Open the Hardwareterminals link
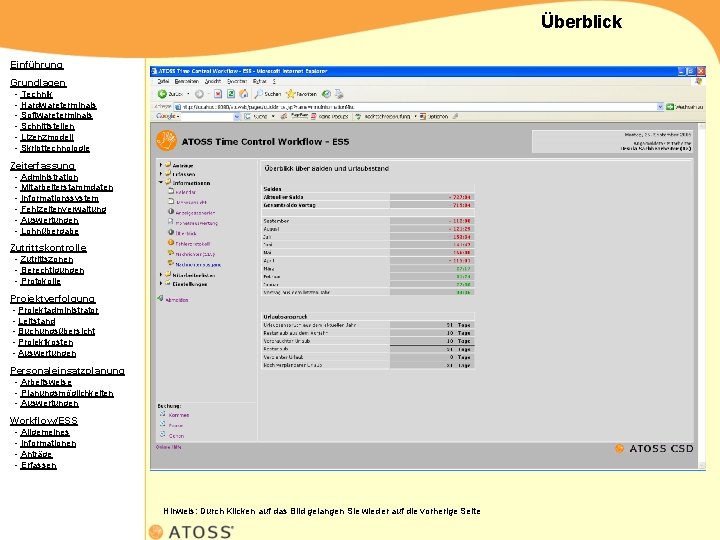Screen dimensions: 720x540 coord(58,105)
